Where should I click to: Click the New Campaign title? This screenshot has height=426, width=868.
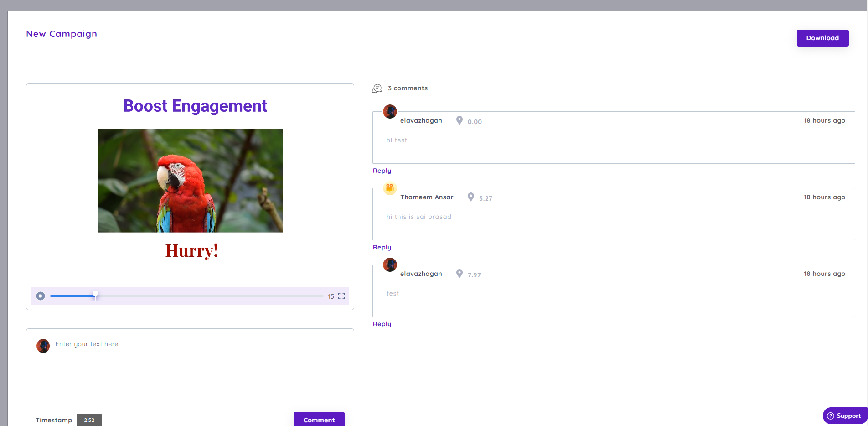pyautogui.click(x=62, y=34)
